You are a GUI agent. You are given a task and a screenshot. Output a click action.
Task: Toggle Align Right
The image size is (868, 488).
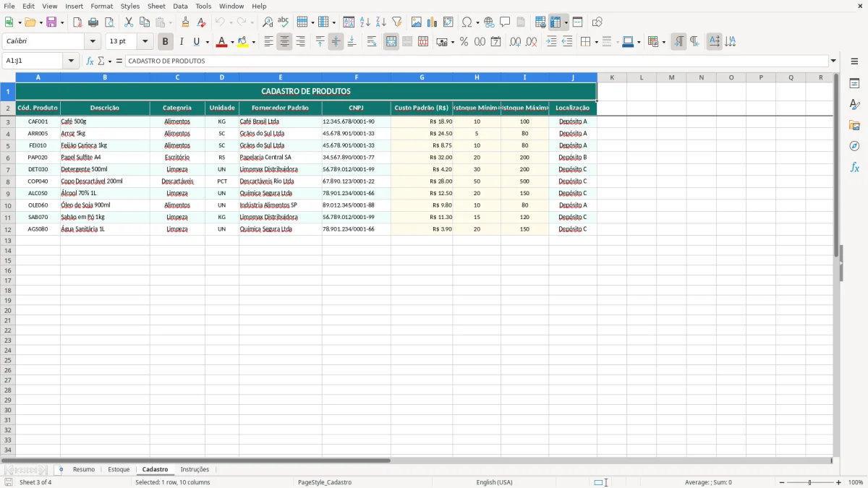coord(300,42)
